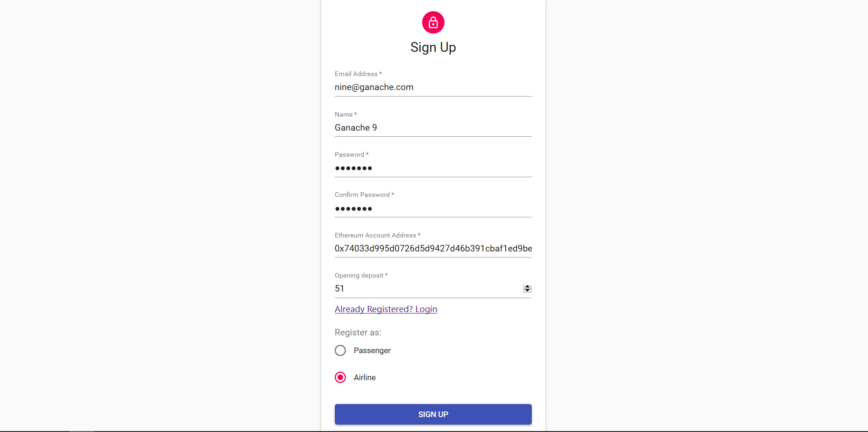868x432 pixels.
Task: Decrease Opening deposit with the down arrow
Action: 527,291
